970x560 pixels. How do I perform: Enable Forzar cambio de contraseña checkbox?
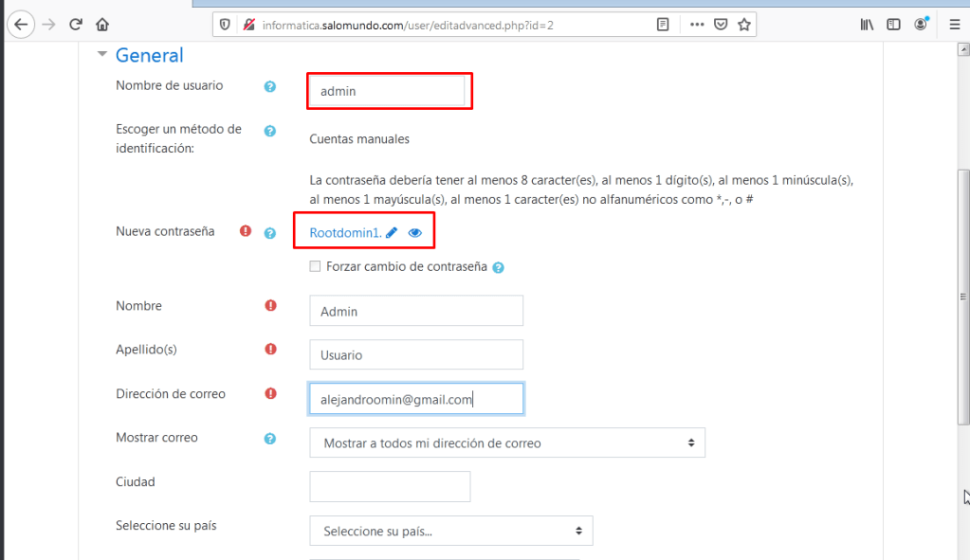tap(316, 267)
